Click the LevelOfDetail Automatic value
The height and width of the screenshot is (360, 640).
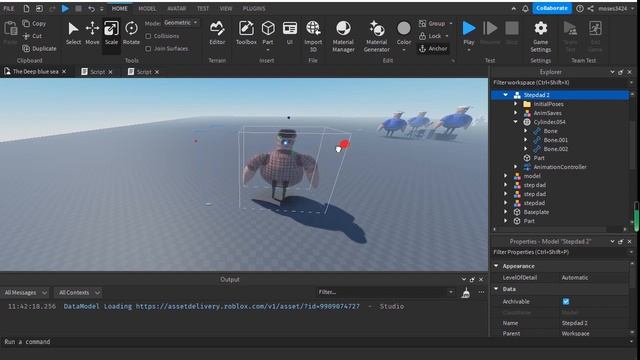(575, 278)
